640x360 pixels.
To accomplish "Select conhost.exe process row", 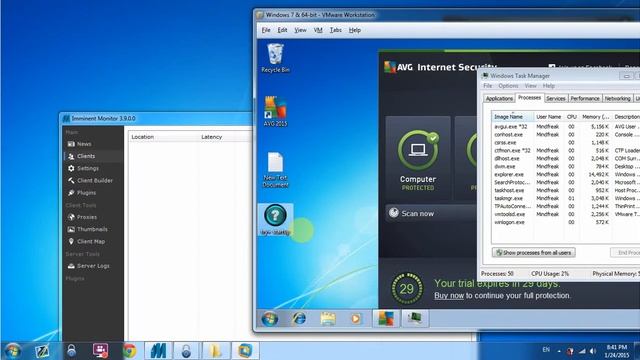I will tap(565, 135).
